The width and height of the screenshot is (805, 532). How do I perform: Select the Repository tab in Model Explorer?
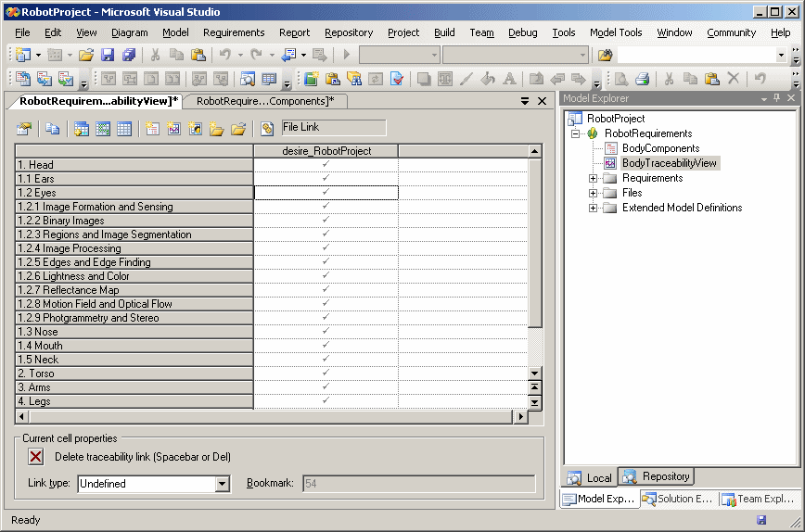[x=656, y=476]
